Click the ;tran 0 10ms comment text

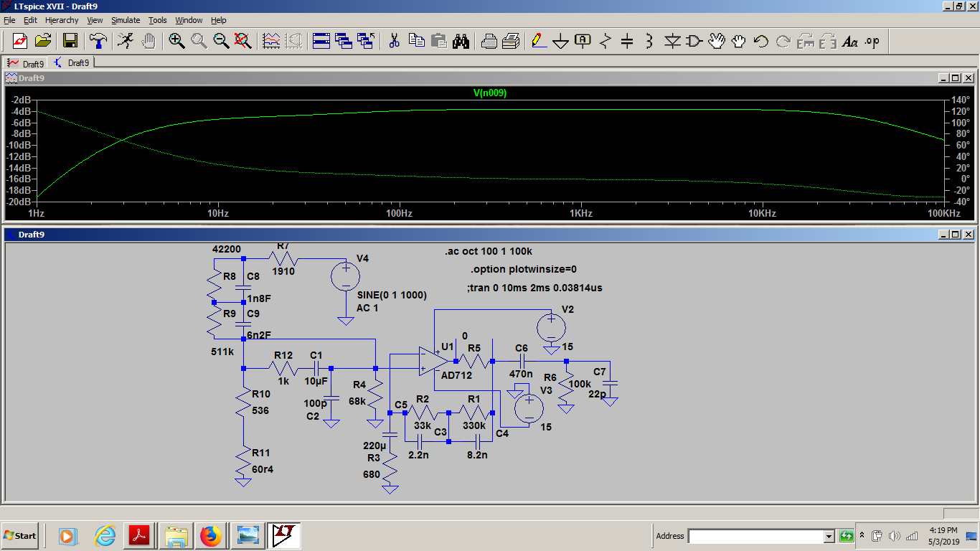534,288
